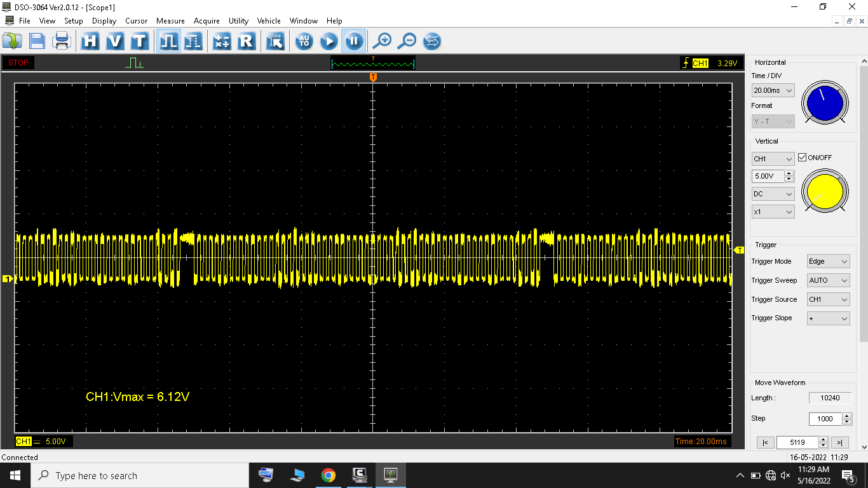Click the CH1:Vmax = 6.12V measurement

[x=138, y=396]
